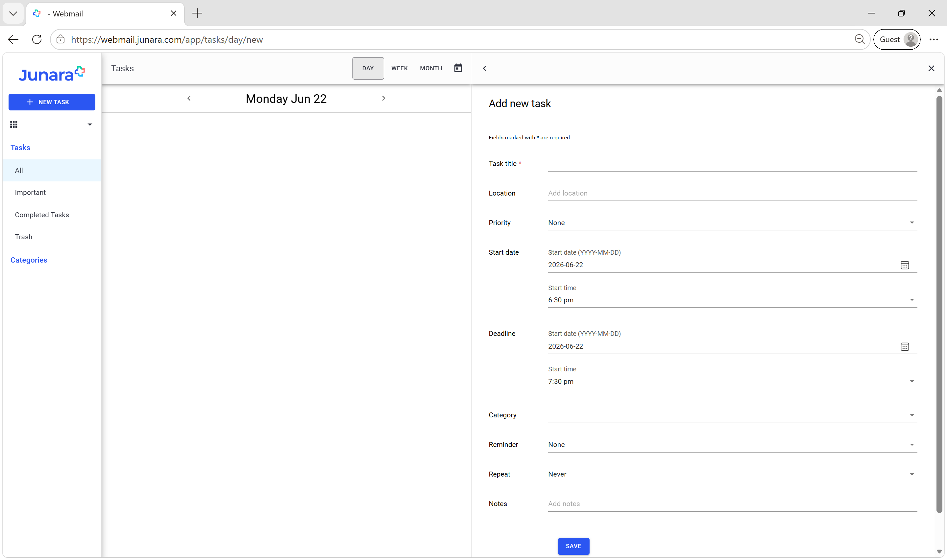This screenshot has height=560, width=947.
Task: Go to next day arrow
Action: click(x=383, y=99)
